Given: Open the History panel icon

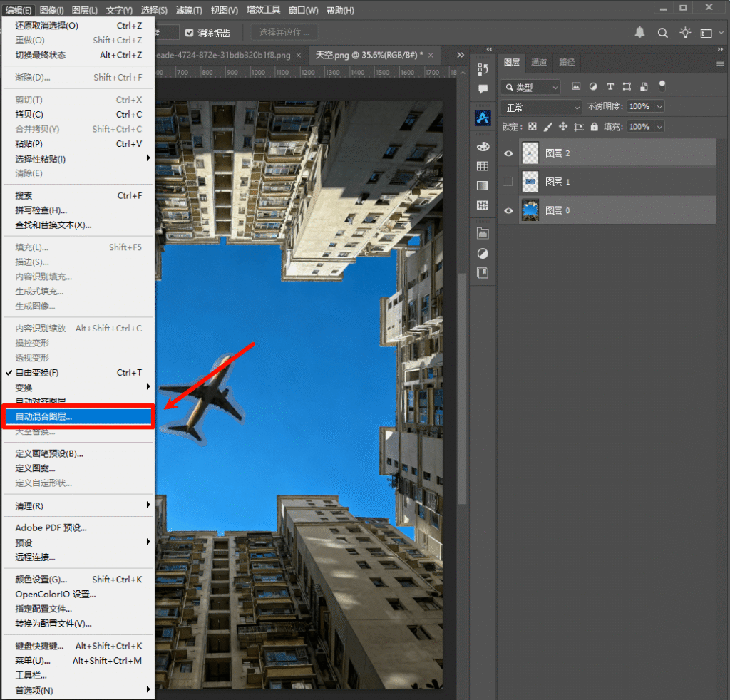Looking at the screenshot, I should pyautogui.click(x=483, y=69).
